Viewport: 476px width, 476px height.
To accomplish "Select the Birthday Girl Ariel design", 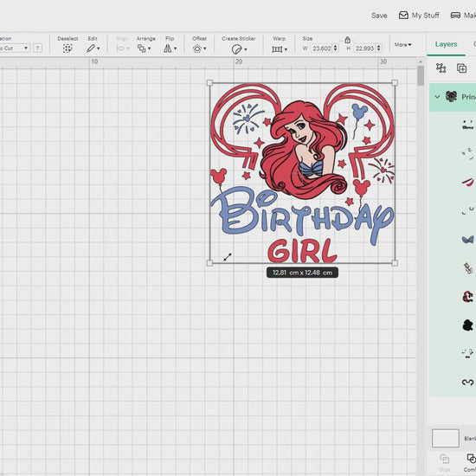I will [302, 173].
